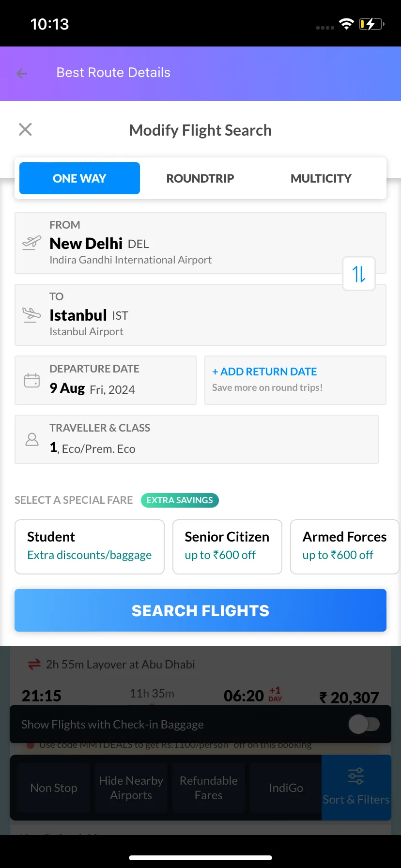Screen dimensions: 401x868
Task: Tap the departing plane icon
Action: click(32, 242)
